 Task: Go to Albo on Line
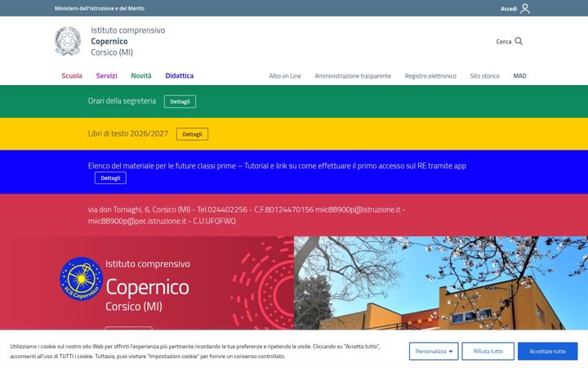285,76
